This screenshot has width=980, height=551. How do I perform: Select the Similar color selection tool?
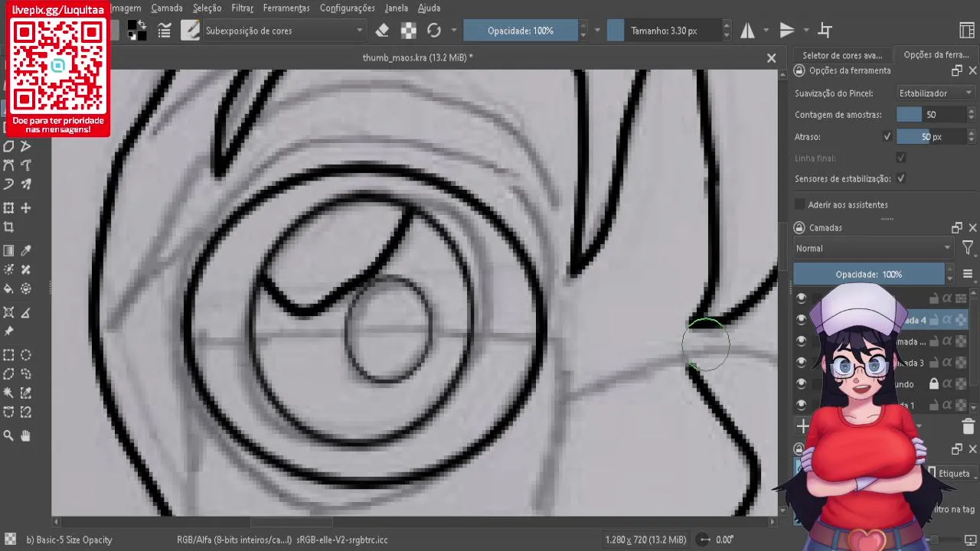tap(26, 393)
